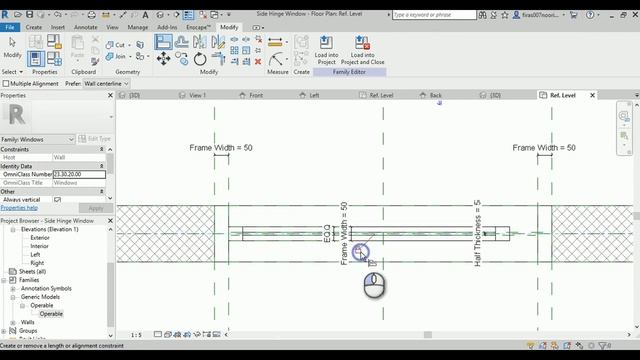Collapse the Families tree node
The height and width of the screenshot is (360, 640).
pos(4,280)
